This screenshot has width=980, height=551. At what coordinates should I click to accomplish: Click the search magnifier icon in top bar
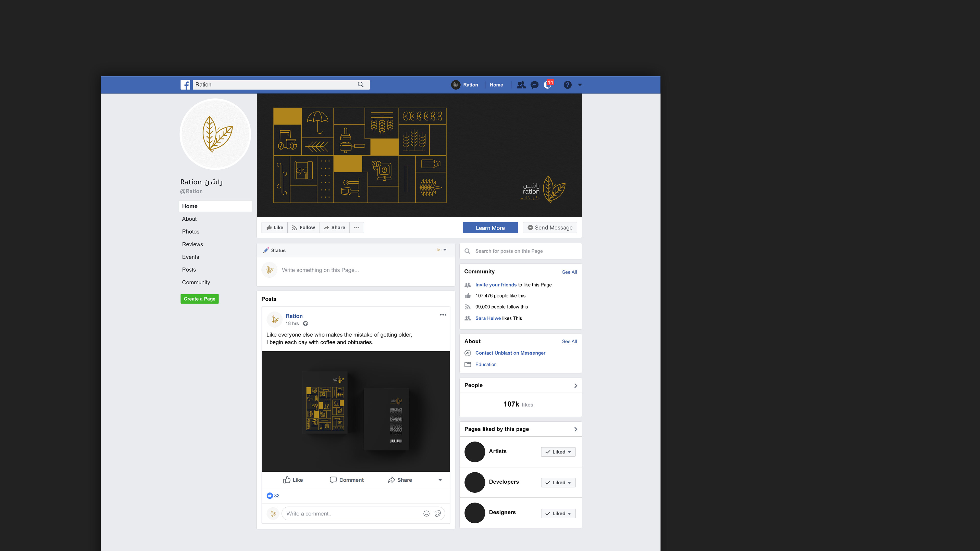[360, 84]
